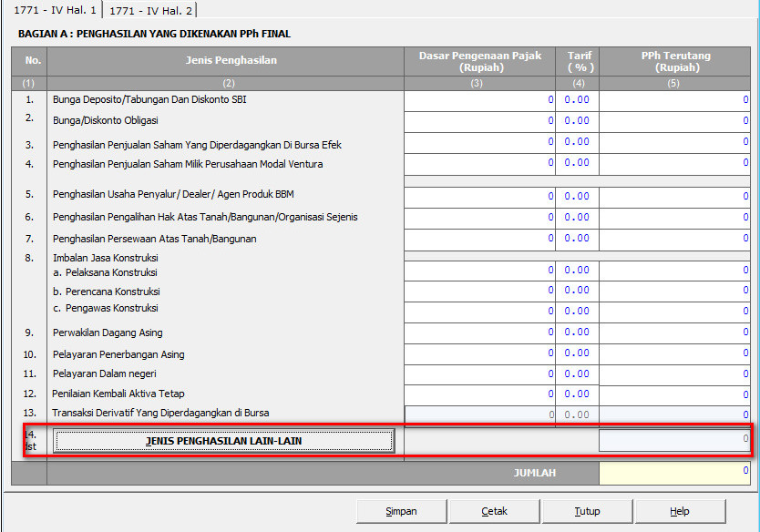The height and width of the screenshot is (532, 760).
Task: Switch to the 1771 - IV Hal. 2 tab
Action: (150, 10)
